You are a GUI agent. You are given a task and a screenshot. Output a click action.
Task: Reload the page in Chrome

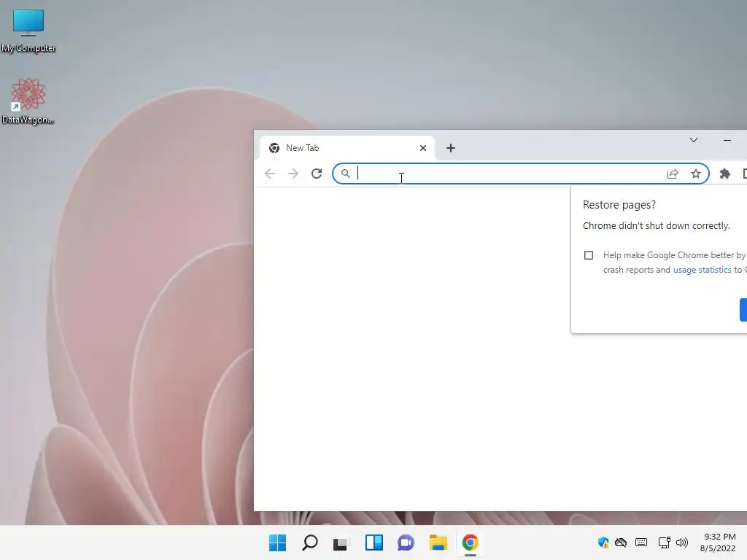(x=317, y=174)
